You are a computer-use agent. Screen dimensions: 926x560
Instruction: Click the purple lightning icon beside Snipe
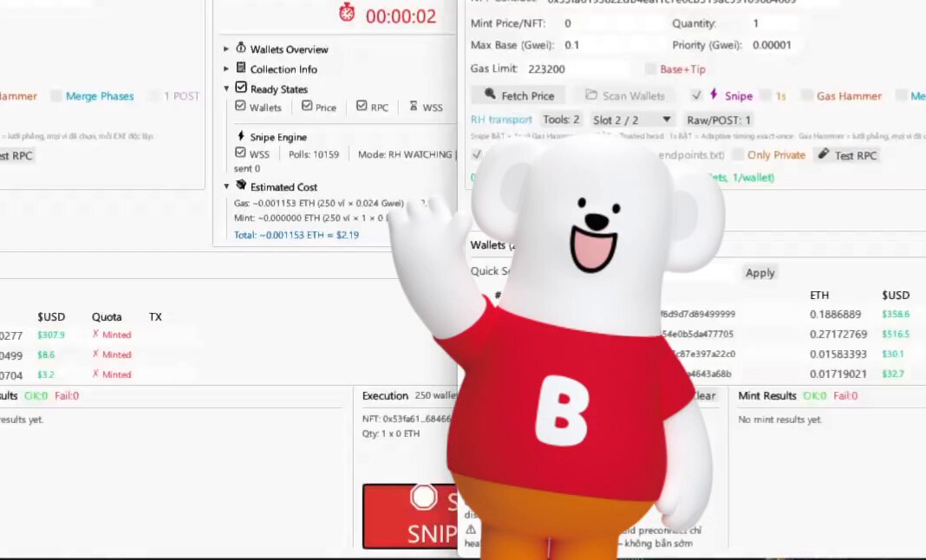pyautogui.click(x=714, y=94)
